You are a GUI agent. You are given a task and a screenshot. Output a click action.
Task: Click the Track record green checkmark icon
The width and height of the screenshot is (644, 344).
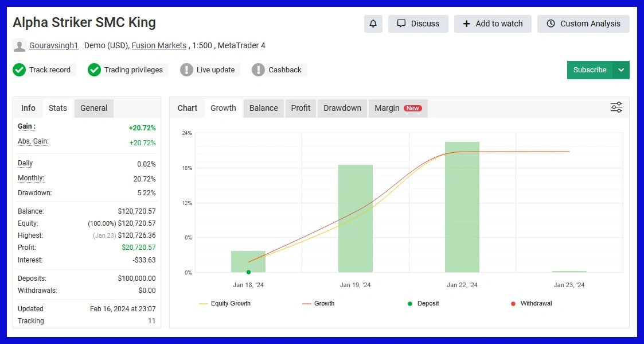[x=19, y=70]
